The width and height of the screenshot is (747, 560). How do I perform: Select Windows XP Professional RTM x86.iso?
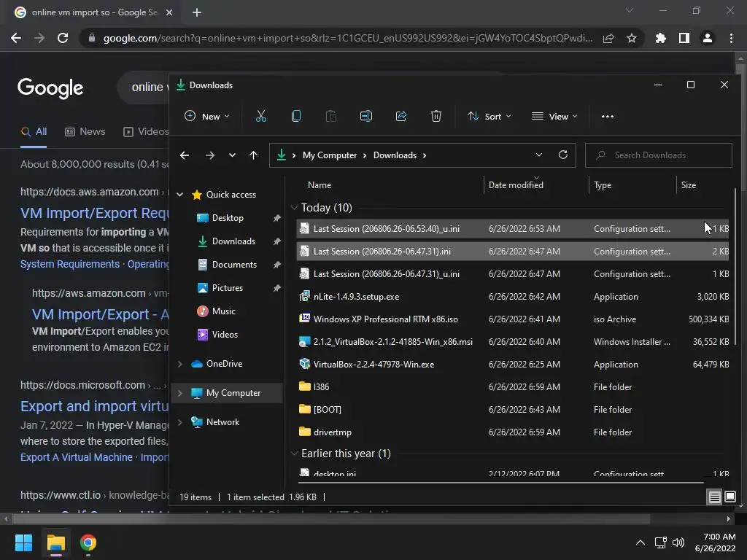(514, 319)
